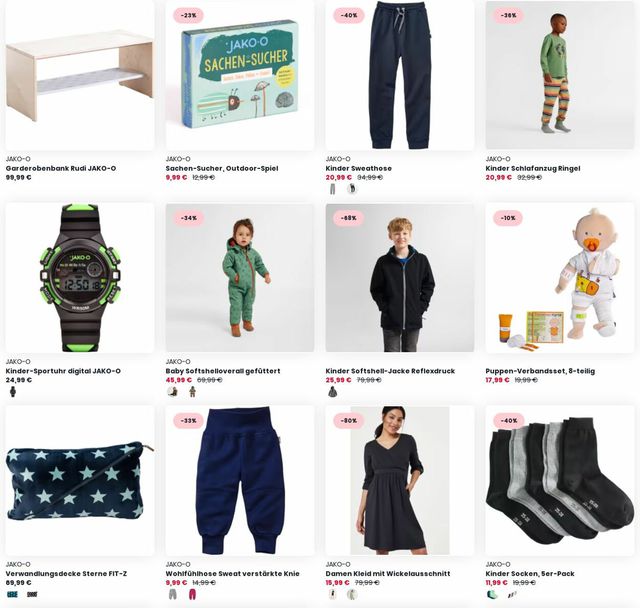Click the star blanket product image
The image size is (640, 608).
pos(80,480)
